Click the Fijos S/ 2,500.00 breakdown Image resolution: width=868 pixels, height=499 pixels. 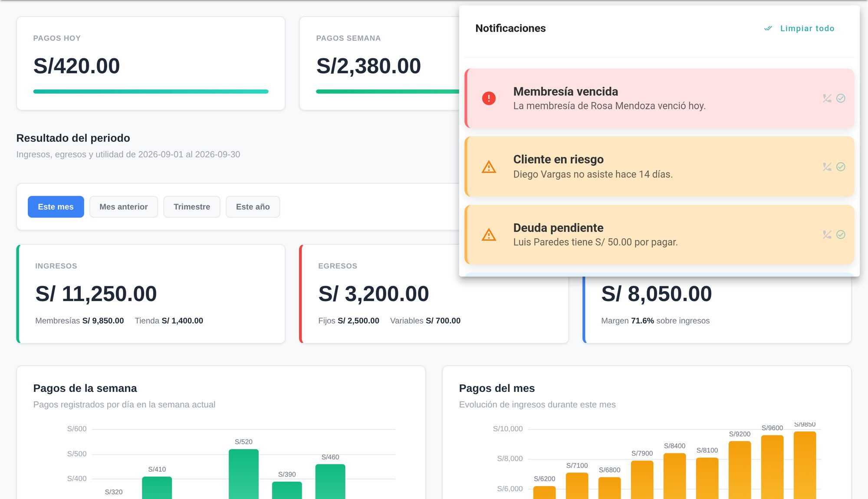point(349,321)
